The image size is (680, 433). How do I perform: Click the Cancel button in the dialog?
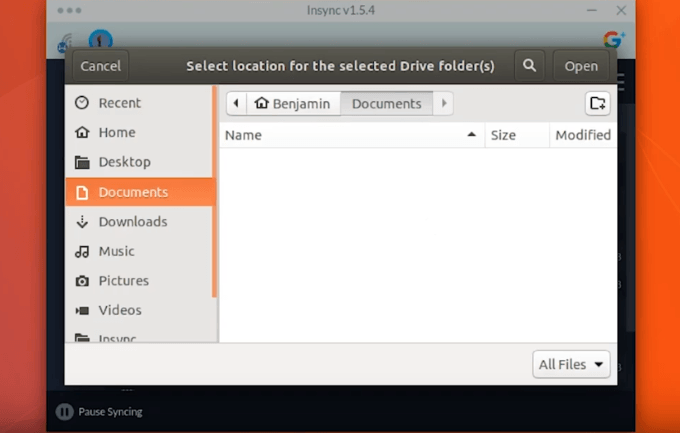pyautogui.click(x=101, y=66)
